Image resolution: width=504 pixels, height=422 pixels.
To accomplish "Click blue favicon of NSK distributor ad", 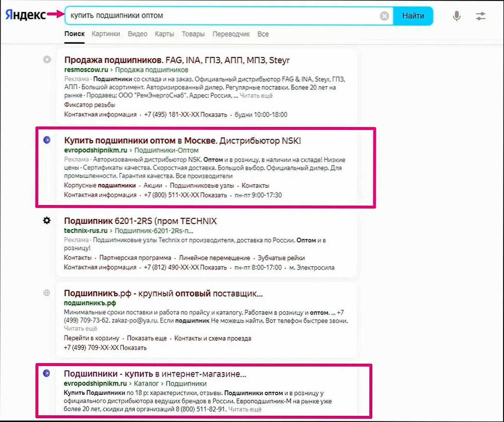I will 47,140.
